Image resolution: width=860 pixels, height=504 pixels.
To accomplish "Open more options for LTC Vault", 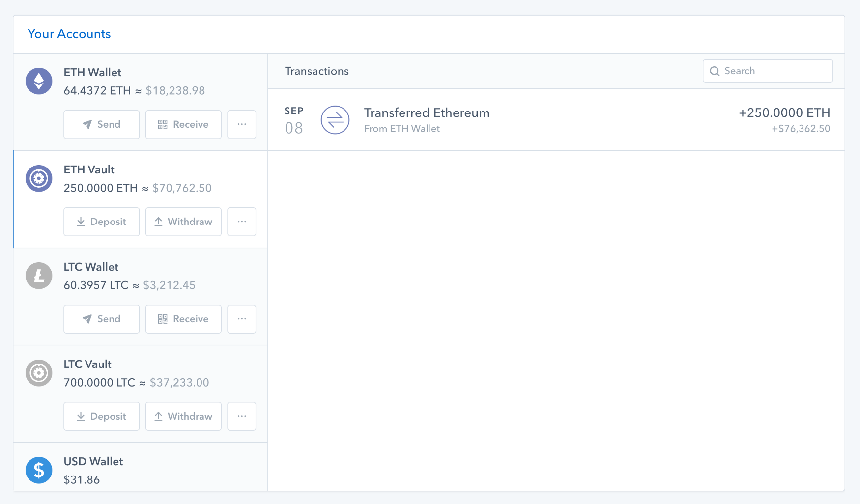I will 241,416.
